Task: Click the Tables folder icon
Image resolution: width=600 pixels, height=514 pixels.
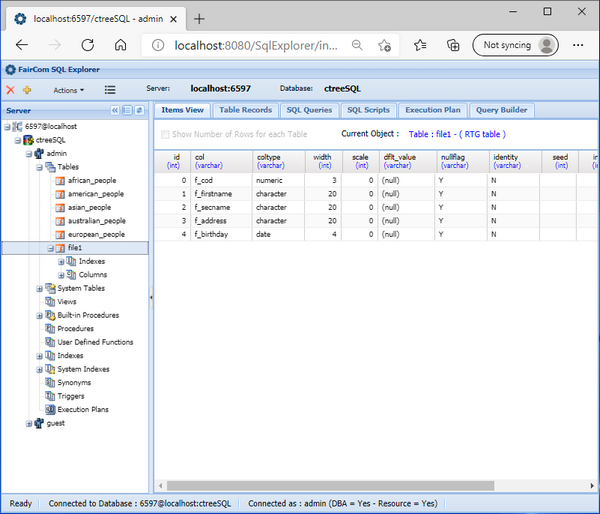Action: tap(50, 167)
